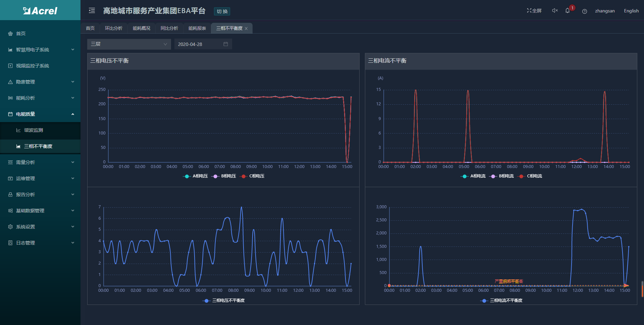Click the muted speaker icon

555,11
